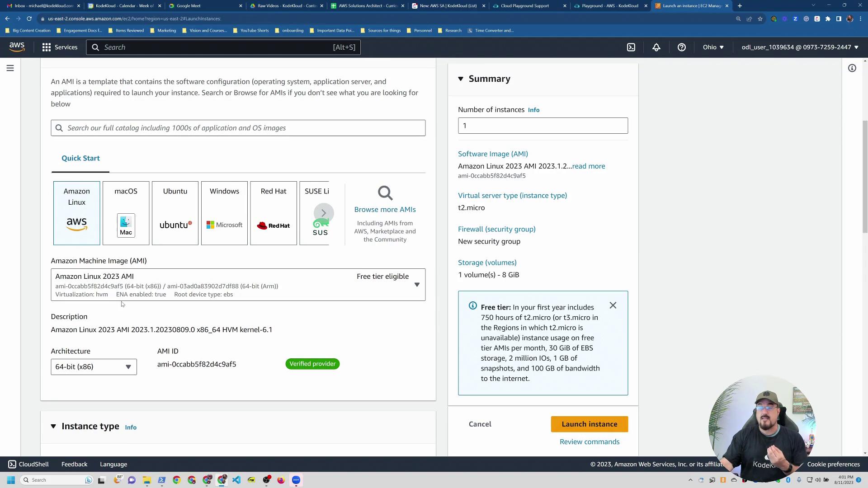Open the AWS support help icon
This screenshot has height=488, width=868.
(681, 47)
